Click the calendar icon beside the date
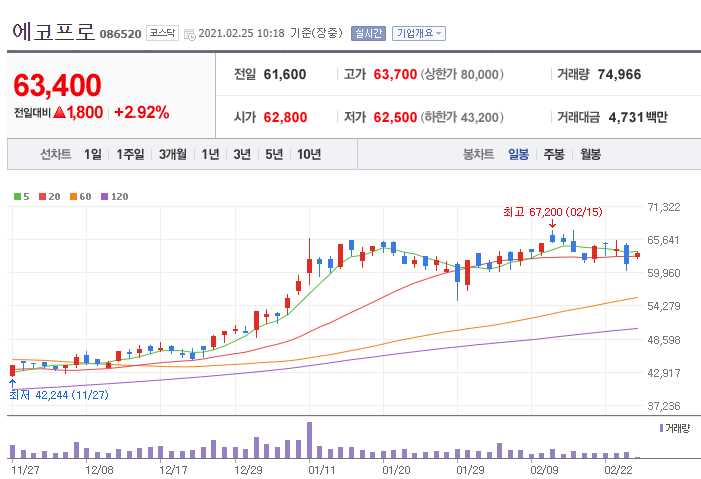The width and height of the screenshot is (701, 479). [190, 34]
